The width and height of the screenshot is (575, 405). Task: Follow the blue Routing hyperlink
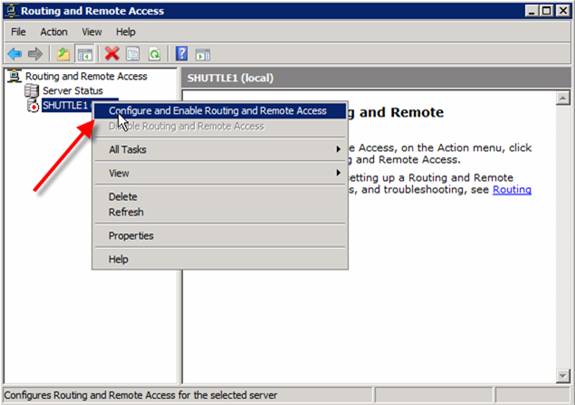[x=512, y=190]
